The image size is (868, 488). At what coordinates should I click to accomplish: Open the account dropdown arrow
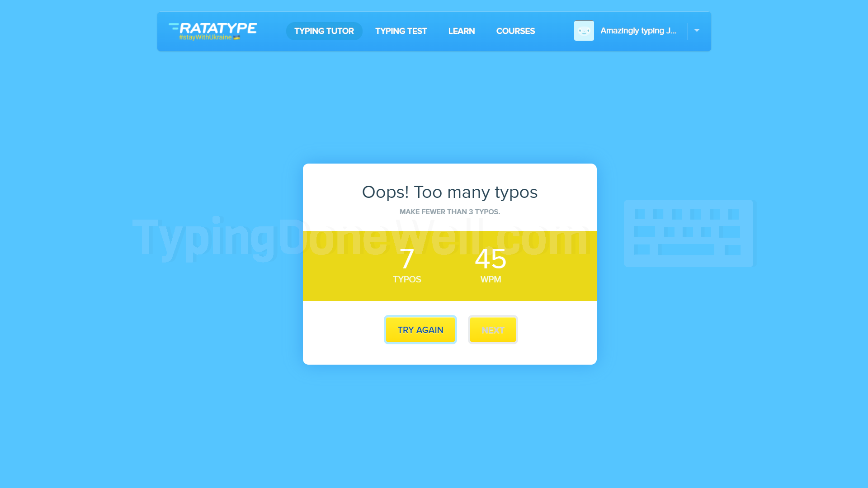(697, 31)
